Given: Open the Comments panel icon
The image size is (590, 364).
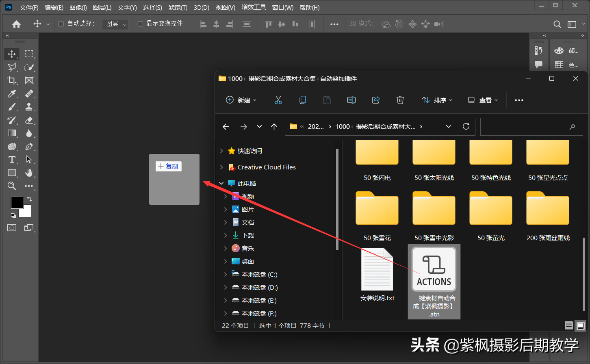Looking at the screenshot, I should coord(538,64).
